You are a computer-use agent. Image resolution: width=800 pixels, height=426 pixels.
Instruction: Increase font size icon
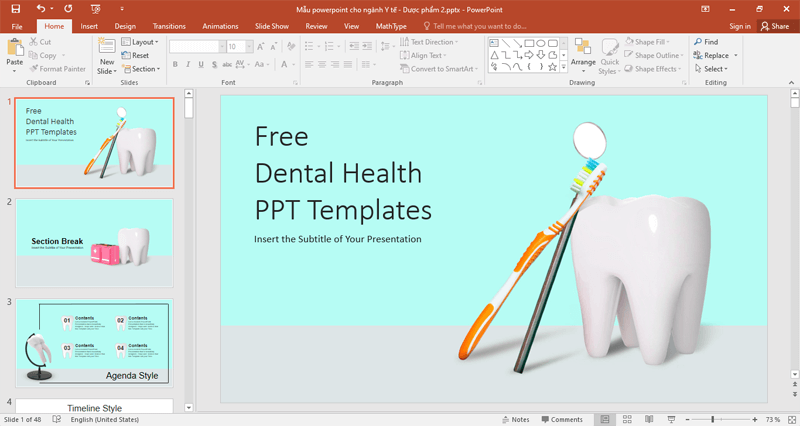click(261, 47)
